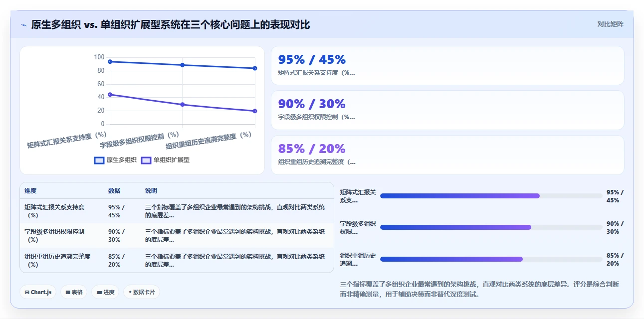Click the 进度 tag
Viewport: 644px width, 319px height.
[x=105, y=292]
